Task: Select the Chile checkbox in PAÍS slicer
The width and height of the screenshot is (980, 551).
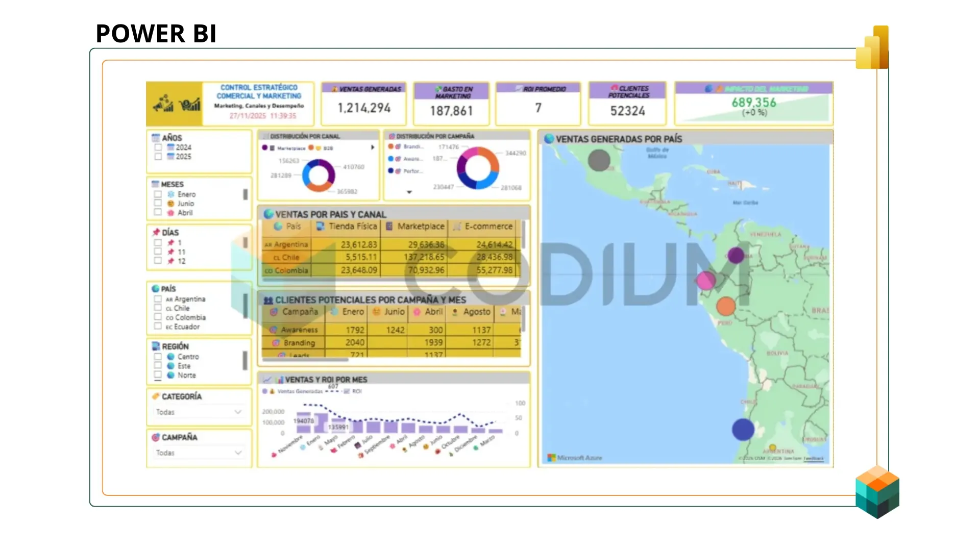Action: [x=158, y=308]
